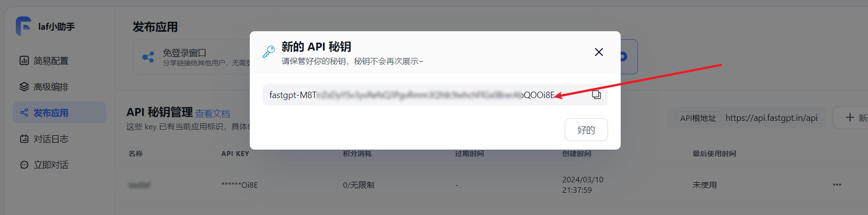Click the key icon in dialog header
Image resolution: width=868 pixels, height=215 pixels.
coord(269,52)
